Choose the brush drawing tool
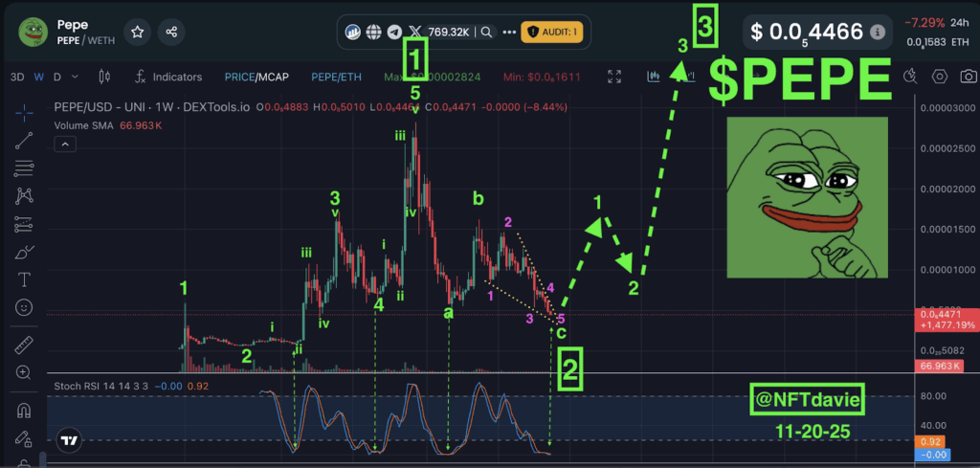The height and width of the screenshot is (468, 980). click(24, 253)
